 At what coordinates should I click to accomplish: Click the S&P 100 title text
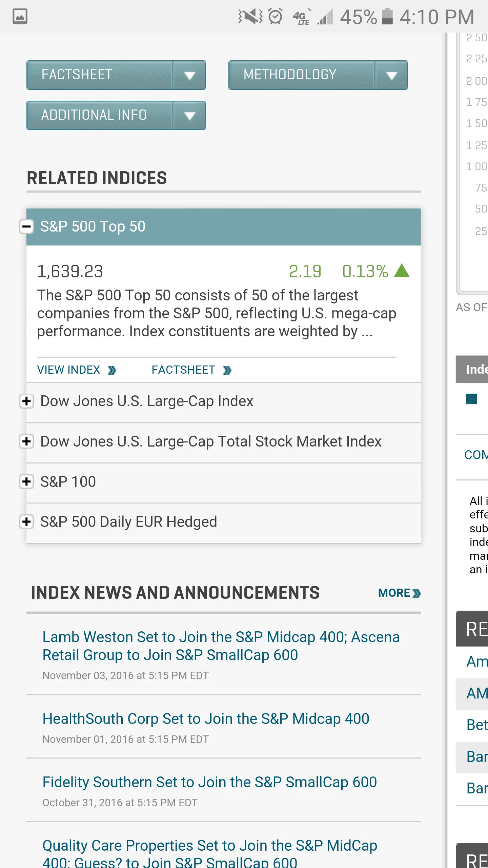[x=68, y=482]
